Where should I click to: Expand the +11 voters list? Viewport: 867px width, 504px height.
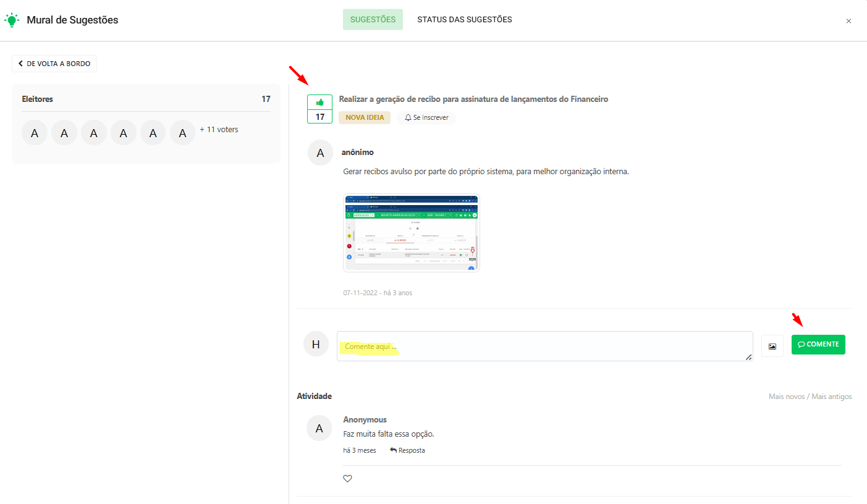pos(219,130)
